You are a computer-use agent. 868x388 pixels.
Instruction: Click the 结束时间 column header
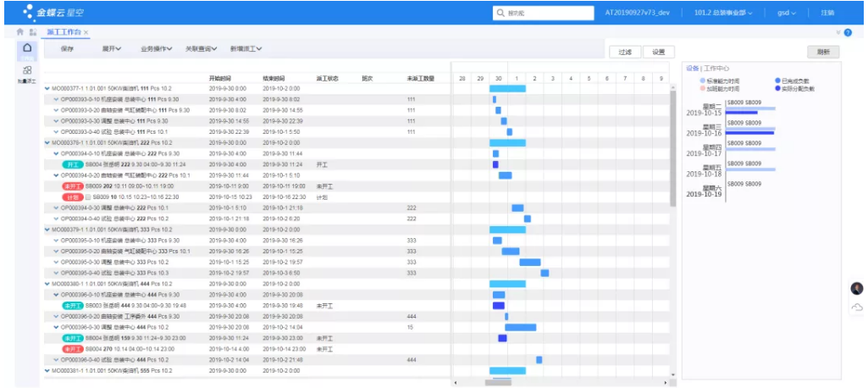[274, 79]
